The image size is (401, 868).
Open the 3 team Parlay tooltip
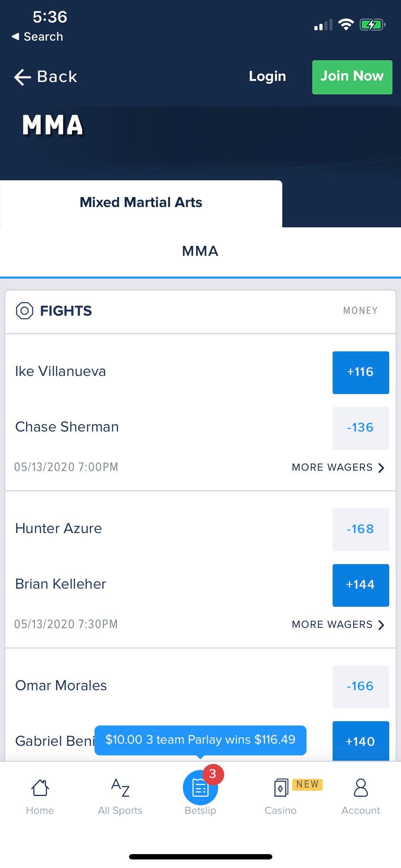(200, 740)
